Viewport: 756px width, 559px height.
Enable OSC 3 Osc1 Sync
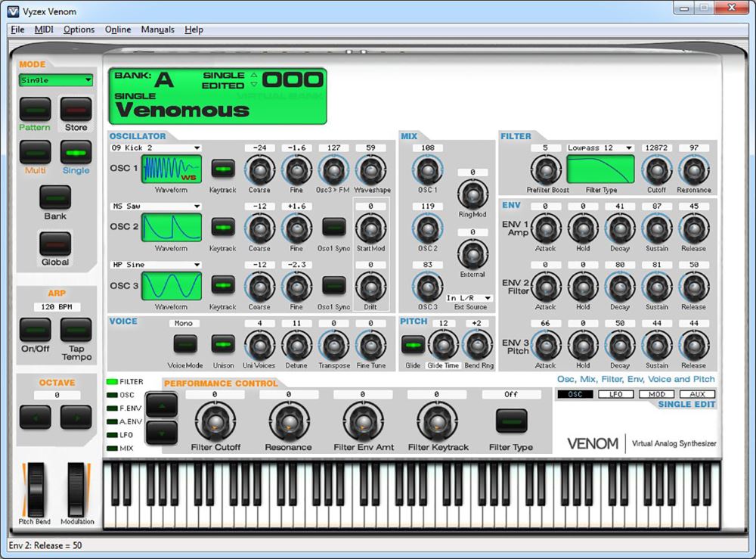click(333, 285)
